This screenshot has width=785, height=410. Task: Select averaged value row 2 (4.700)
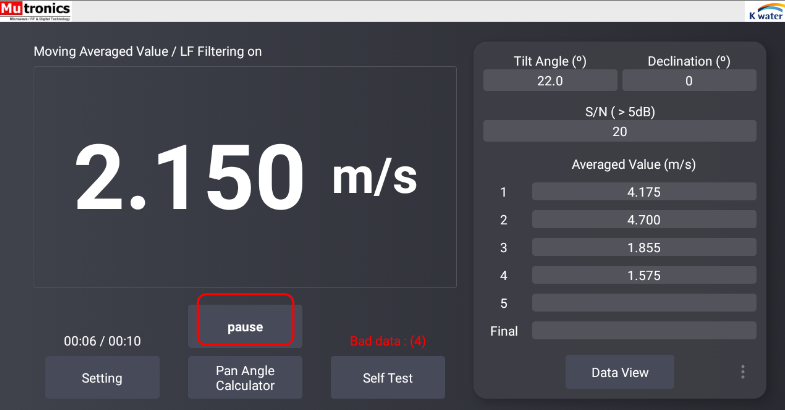(644, 220)
